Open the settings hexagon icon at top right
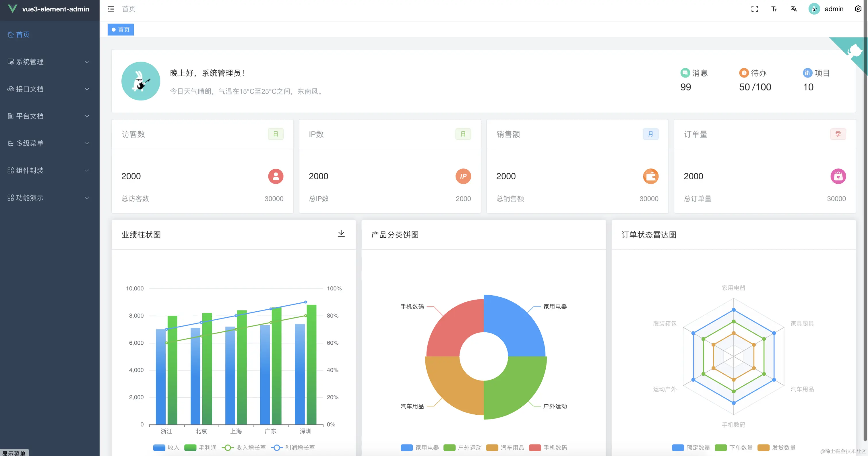 pyautogui.click(x=858, y=9)
